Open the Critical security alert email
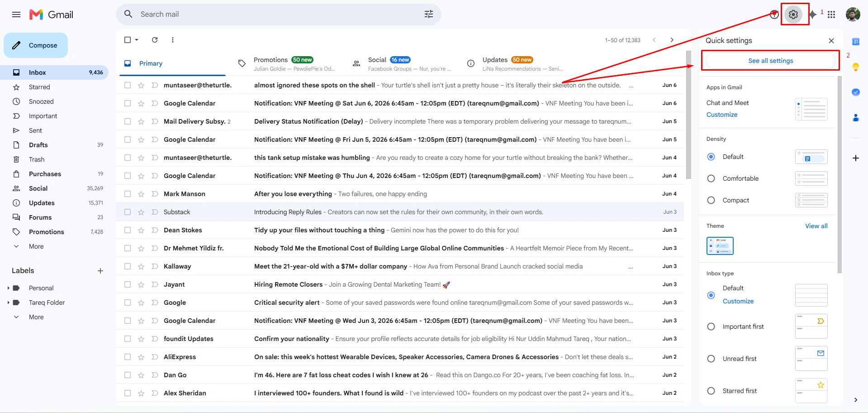Screen dimensions: 868x413 click(400, 303)
